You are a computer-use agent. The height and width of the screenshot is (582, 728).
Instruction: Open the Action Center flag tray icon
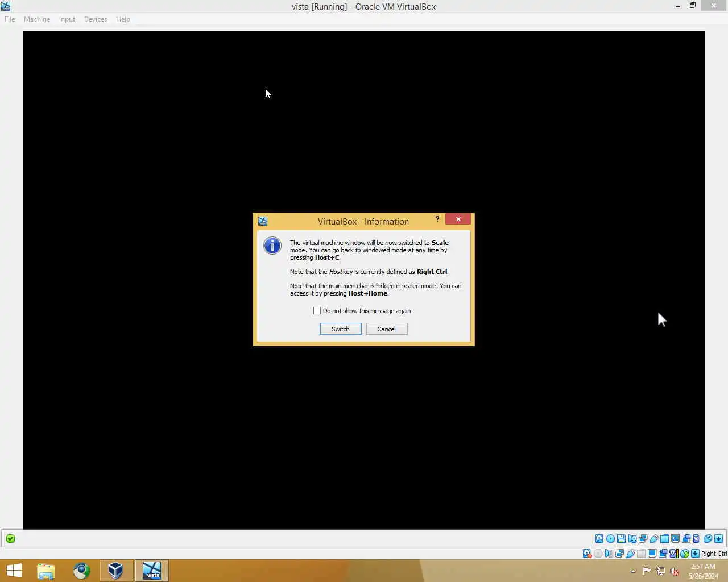tap(647, 571)
